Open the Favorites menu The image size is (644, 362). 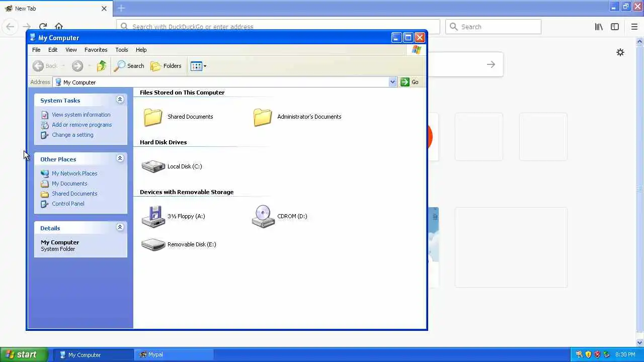[96, 50]
